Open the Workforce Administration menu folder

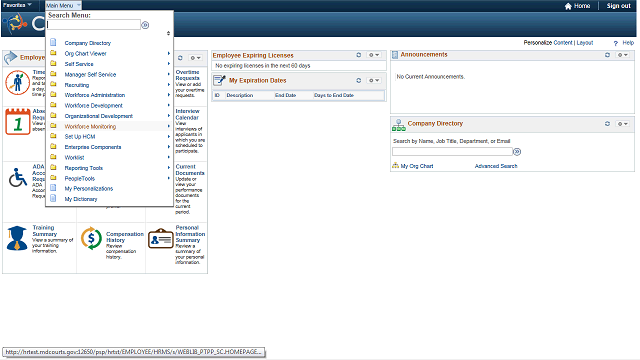[x=95, y=95]
